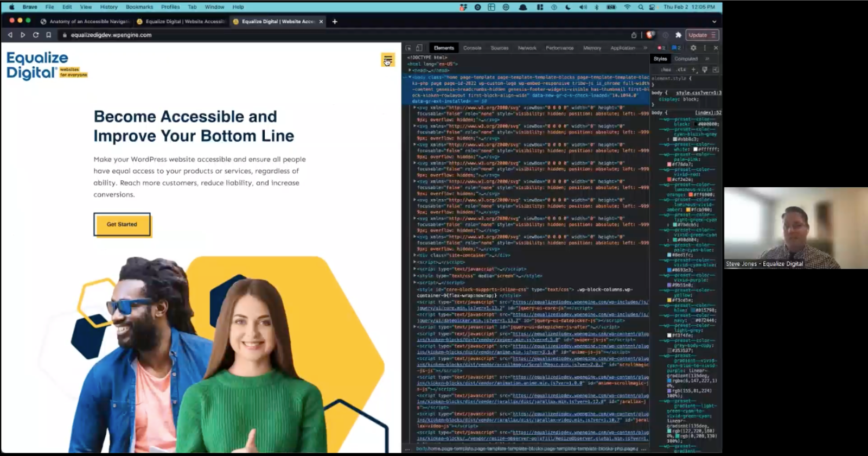Activate the DevTools inspect element picker
The height and width of the screenshot is (456, 868).
tap(409, 48)
